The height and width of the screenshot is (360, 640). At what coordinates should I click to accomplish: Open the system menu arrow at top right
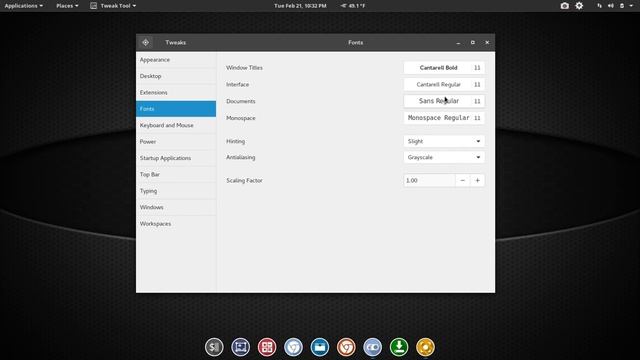tap(631, 6)
